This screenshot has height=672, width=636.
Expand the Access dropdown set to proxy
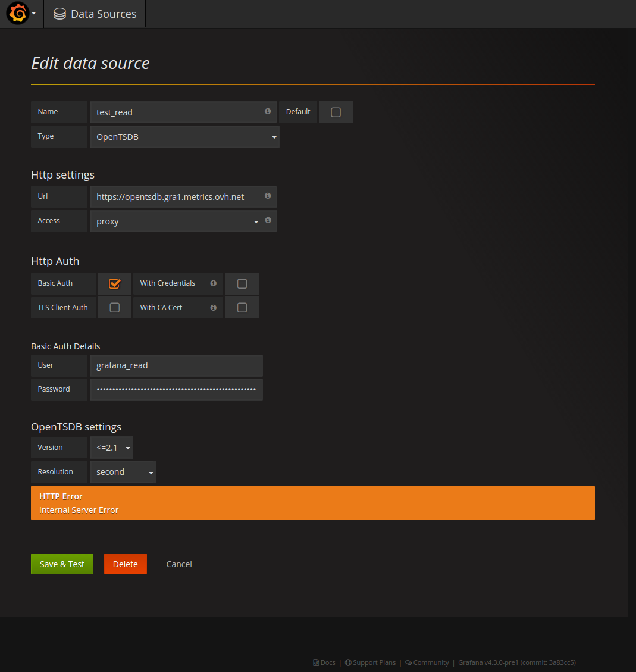coord(176,221)
